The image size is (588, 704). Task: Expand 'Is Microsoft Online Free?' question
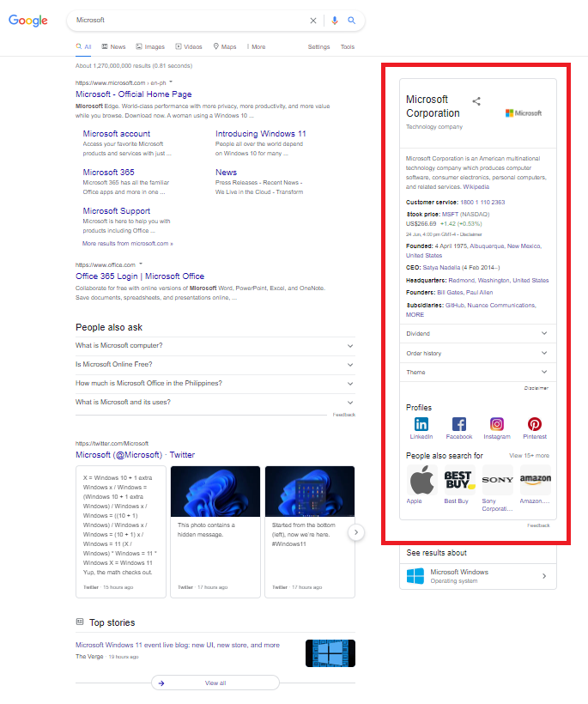point(215,365)
